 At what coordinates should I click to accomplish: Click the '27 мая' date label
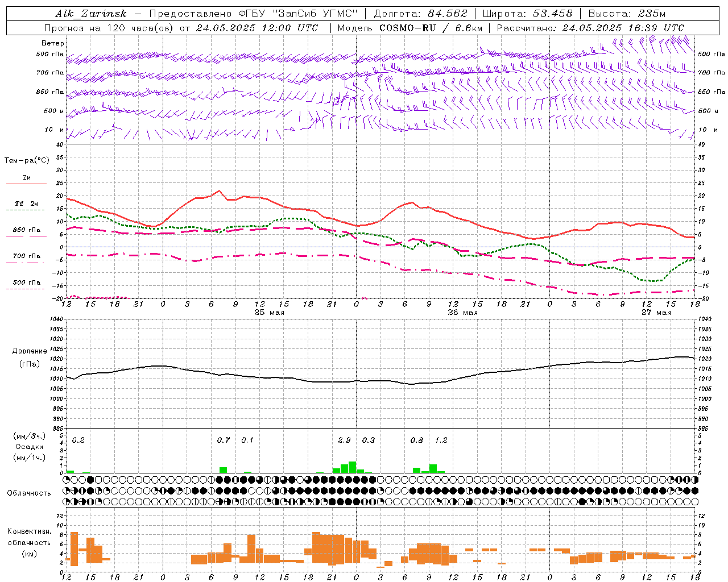click(x=656, y=313)
